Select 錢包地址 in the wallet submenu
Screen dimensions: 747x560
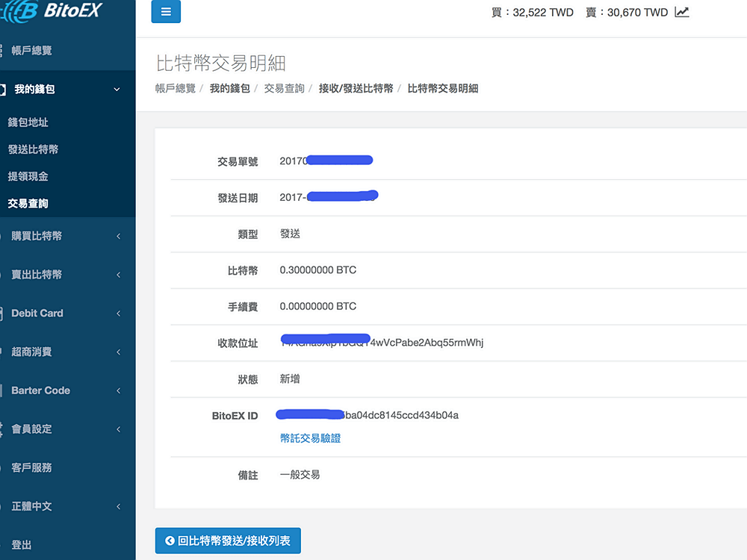(x=28, y=122)
